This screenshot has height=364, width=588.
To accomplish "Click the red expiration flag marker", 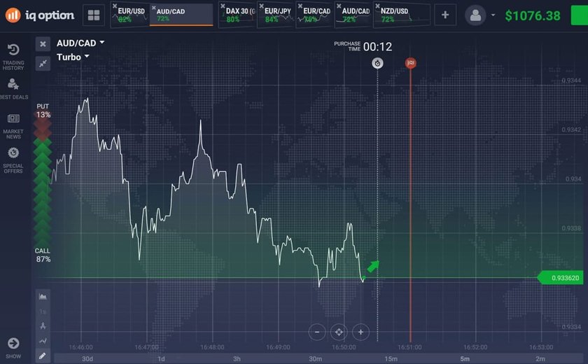I will (411, 63).
